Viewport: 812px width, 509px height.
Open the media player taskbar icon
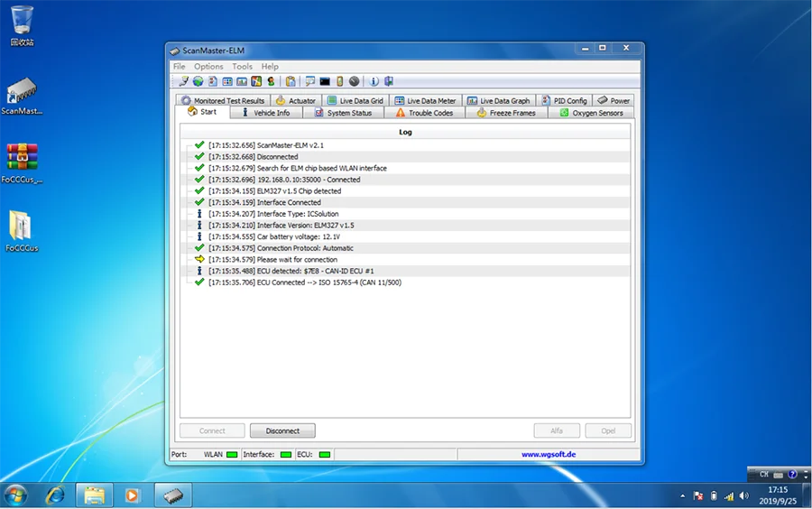[x=132, y=495]
